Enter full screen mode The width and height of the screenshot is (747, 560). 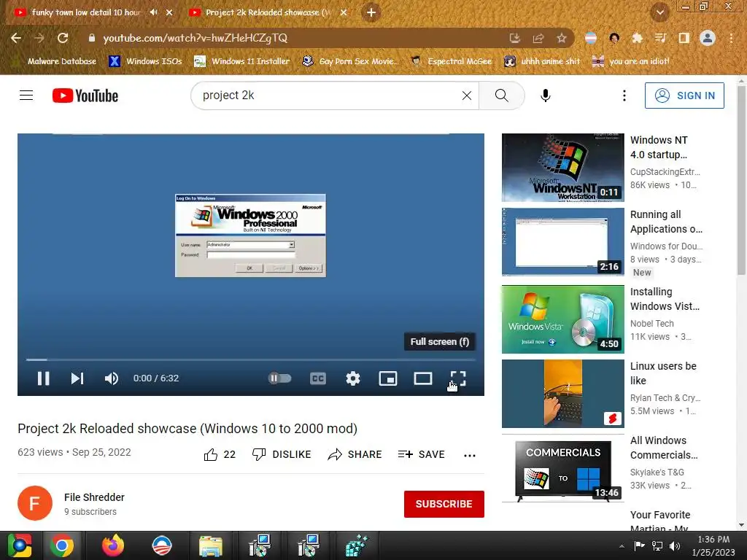click(x=458, y=378)
